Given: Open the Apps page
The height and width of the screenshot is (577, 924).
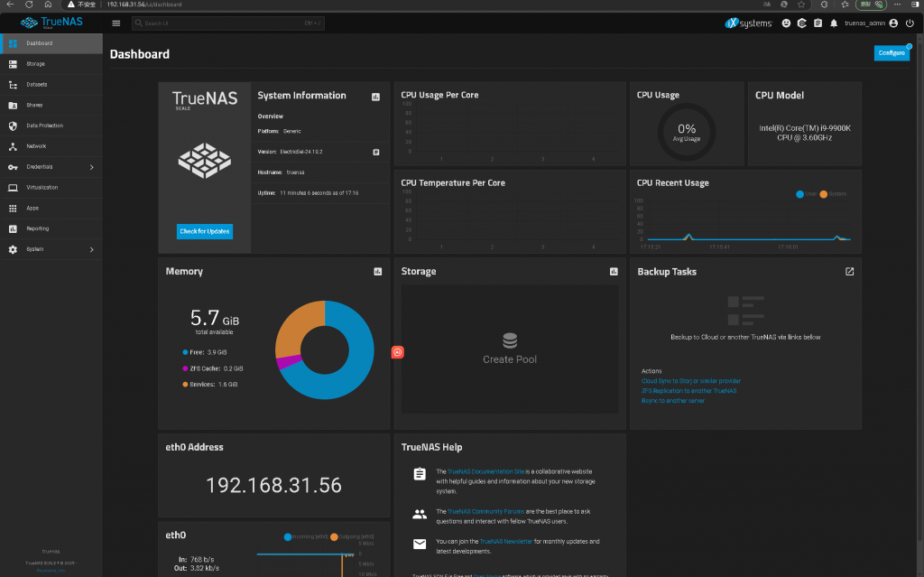Looking at the screenshot, I should coord(32,208).
